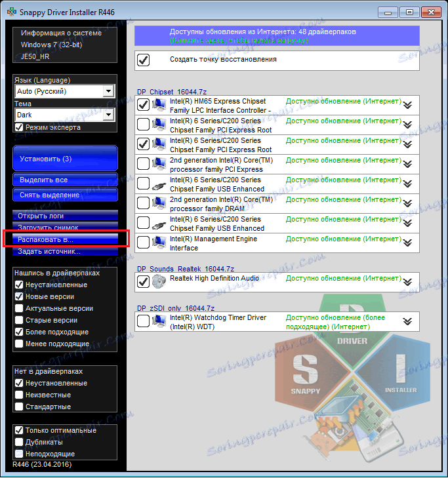Click the Выделить все button

click(65, 180)
